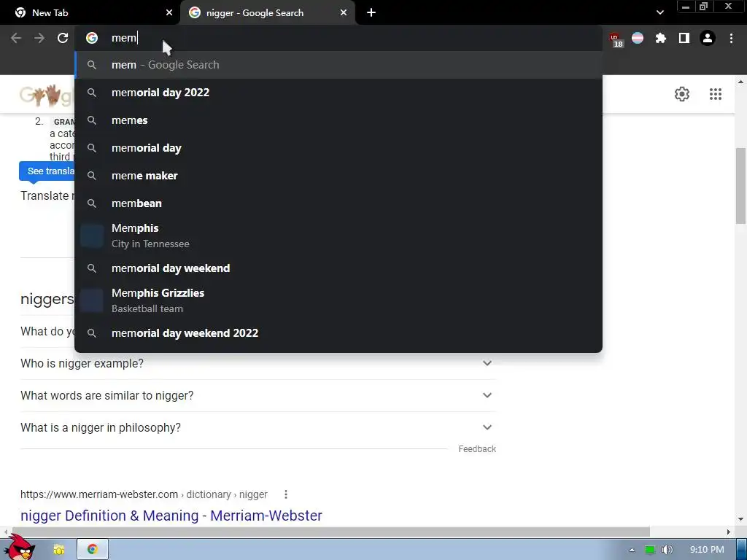
Task: Click the Google doodle logo
Action: (x=47, y=96)
